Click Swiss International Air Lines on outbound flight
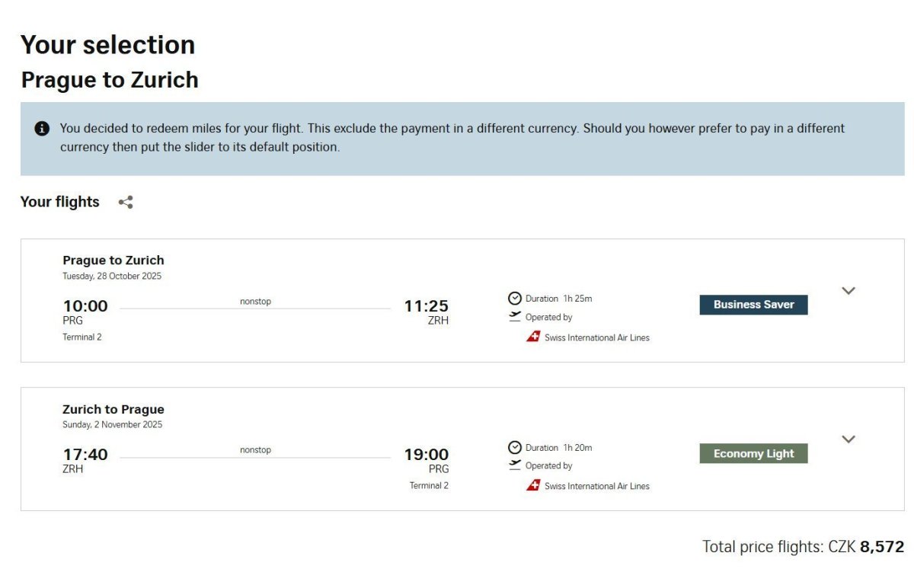 (x=597, y=337)
